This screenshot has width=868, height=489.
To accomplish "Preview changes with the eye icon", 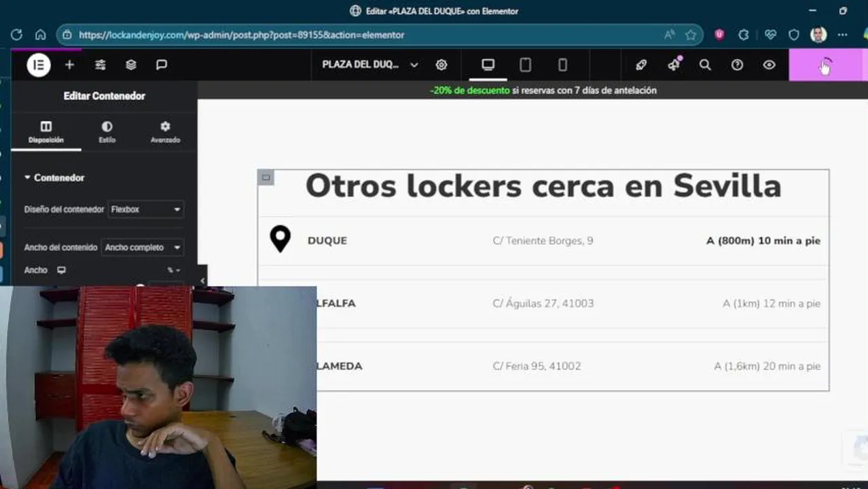I will click(x=769, y=65).
